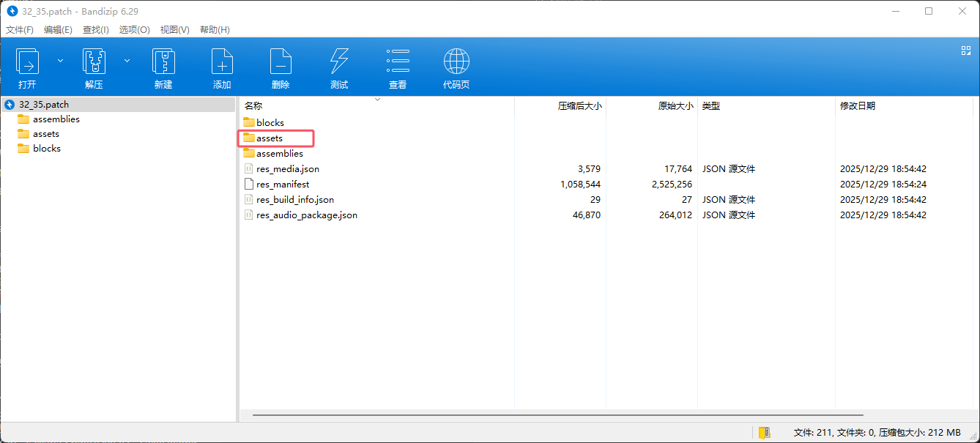Click the 删除 (Delete) toolbar icon

pos(281,62)
